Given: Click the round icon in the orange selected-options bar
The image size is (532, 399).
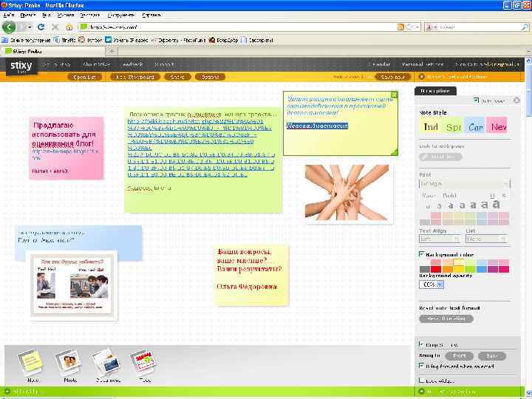Looking at the screenshot, I should 421,77.
